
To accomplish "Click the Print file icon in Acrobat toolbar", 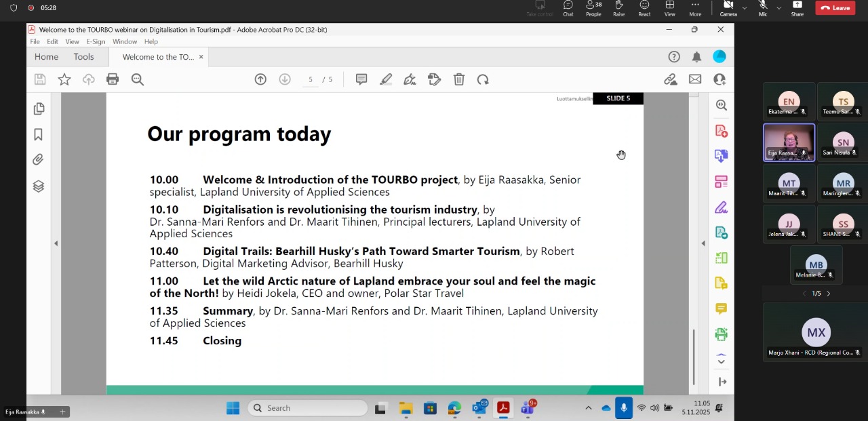I will point(113,79).
